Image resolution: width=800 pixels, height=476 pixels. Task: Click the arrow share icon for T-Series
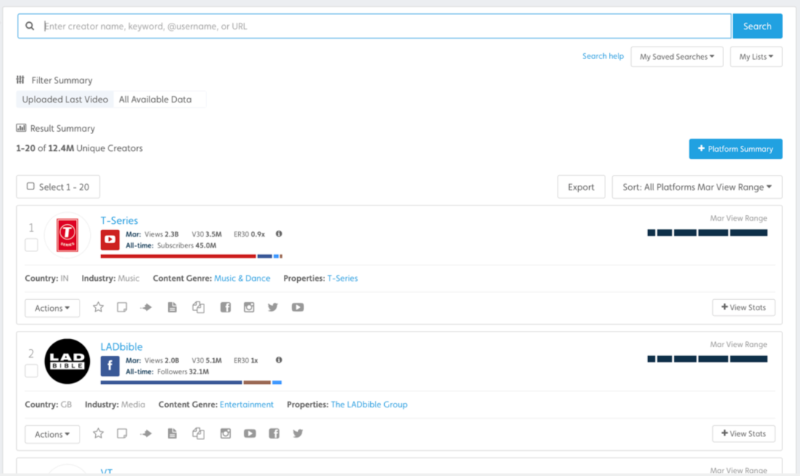click(x=146, y=307)
